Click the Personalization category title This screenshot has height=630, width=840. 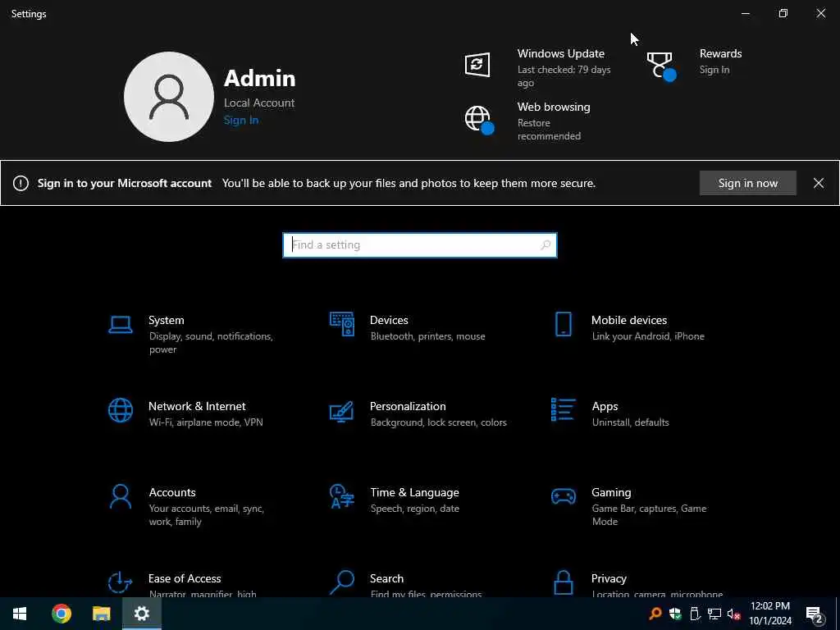[408, 406]
